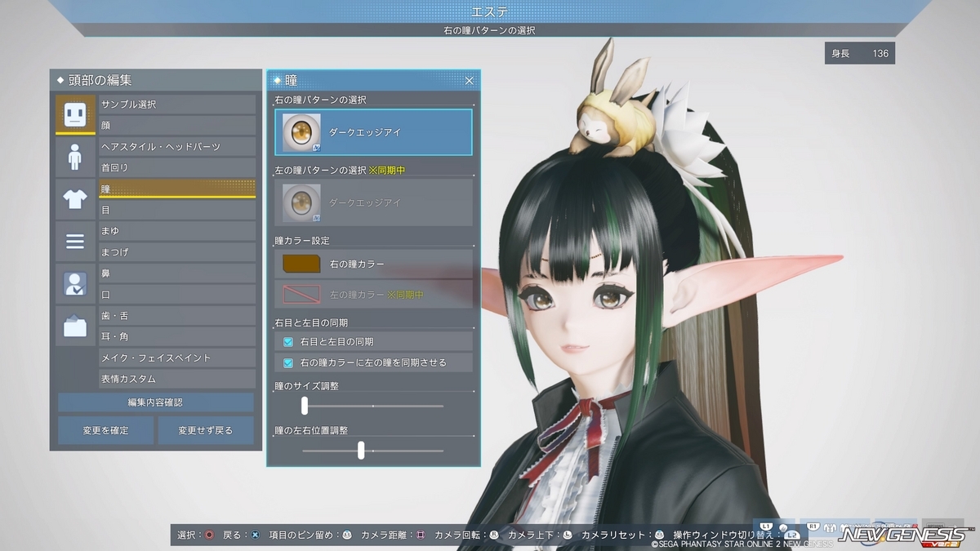Screen dimensions: 980x551
Task: Open 首回り menu item
Action: point(177,168)
